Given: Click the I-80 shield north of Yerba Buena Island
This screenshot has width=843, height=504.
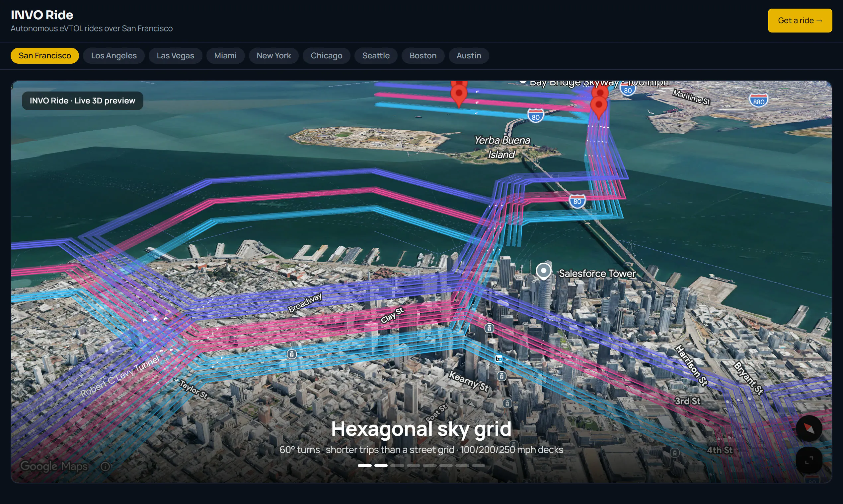Looking at the screenshot, I should [535, 116].
